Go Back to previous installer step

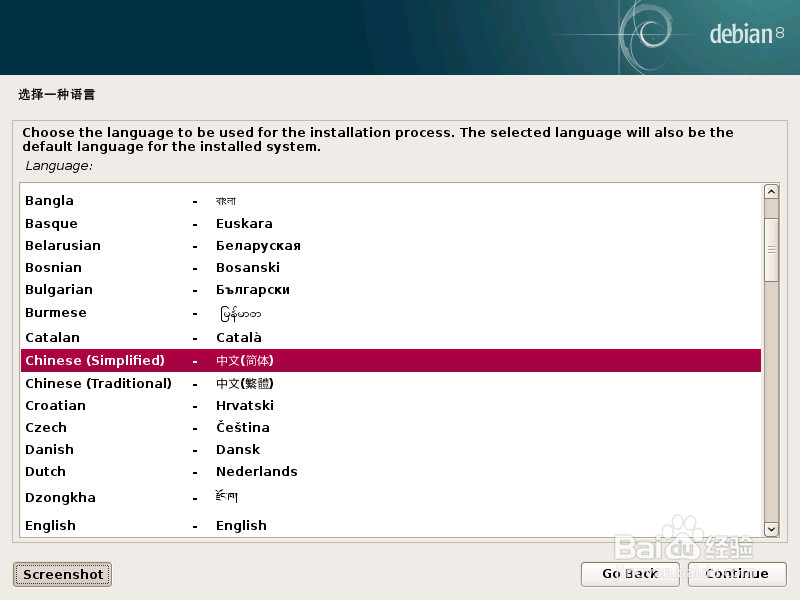coord(630,574)
